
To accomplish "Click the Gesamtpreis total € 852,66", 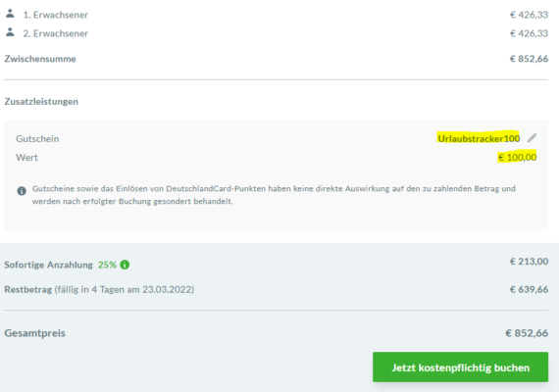I will click(527, 333).
